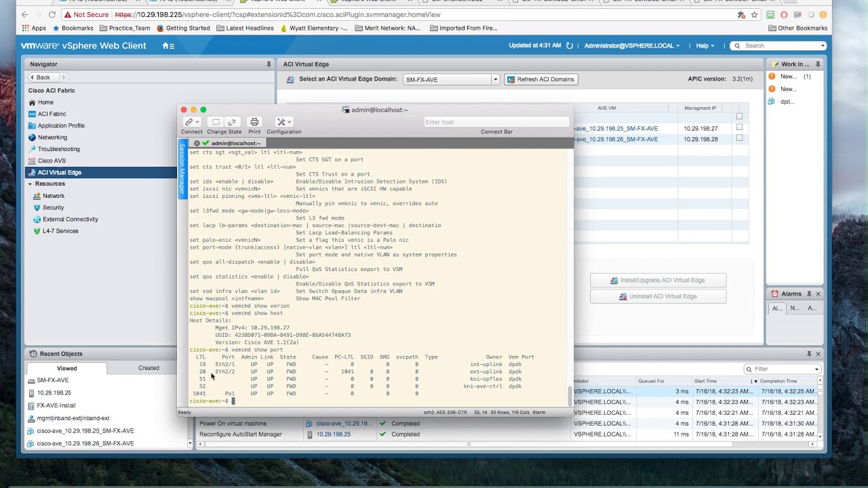Click Install/Upgrade ACI Virtual Edge button

[x=658, y=280]
